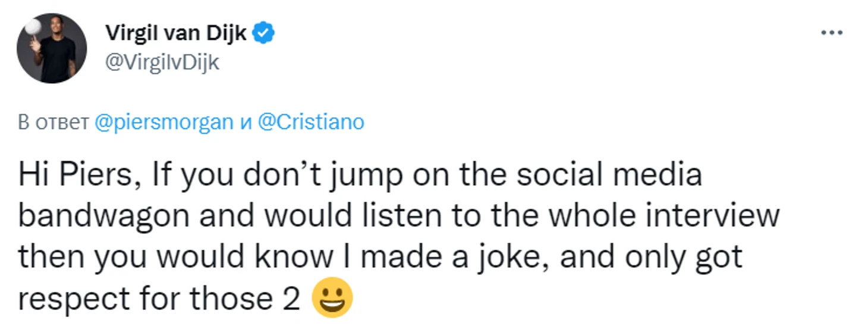
Task: Click the spinning ball in the avatar
Action: [x=35, y=28]
